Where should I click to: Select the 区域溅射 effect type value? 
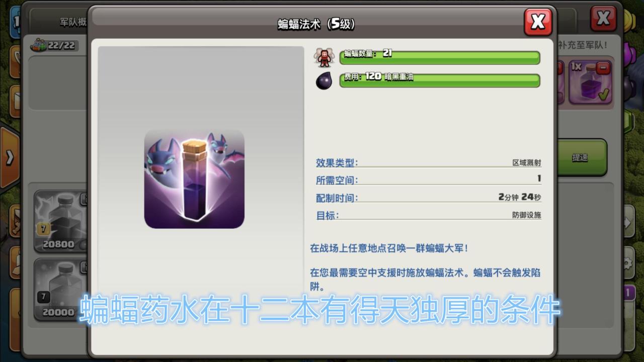(527, 163)
